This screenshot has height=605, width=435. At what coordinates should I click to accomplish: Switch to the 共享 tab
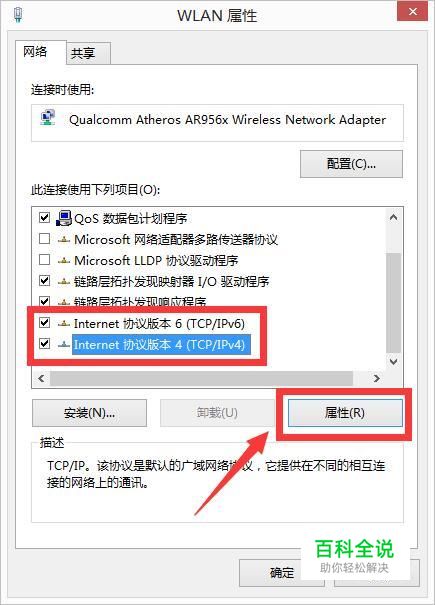point(88,53)
